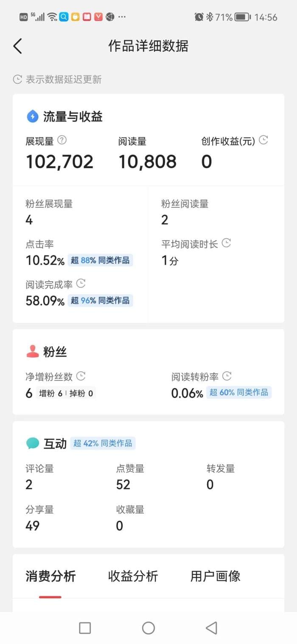Tap the 超 42% 同类作品 badge beside 互动
The image size is (297, 644).
[x=103, y=443]
